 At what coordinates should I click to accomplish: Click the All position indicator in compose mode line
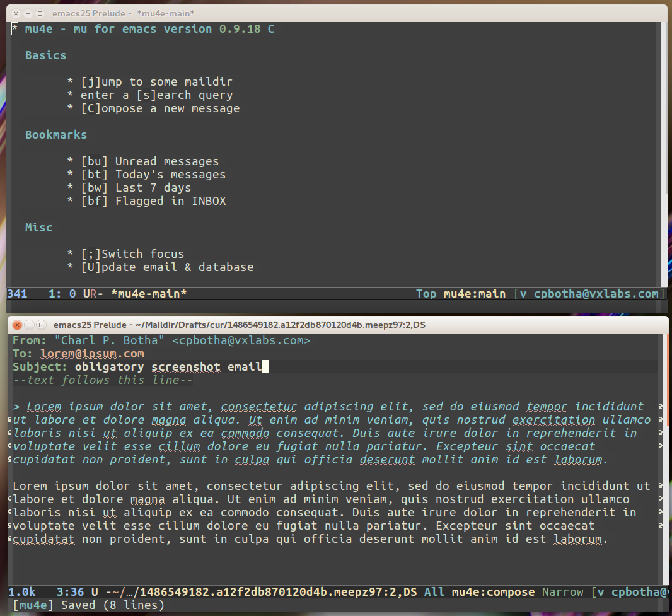pyautogui.click(x=434, y=592)
